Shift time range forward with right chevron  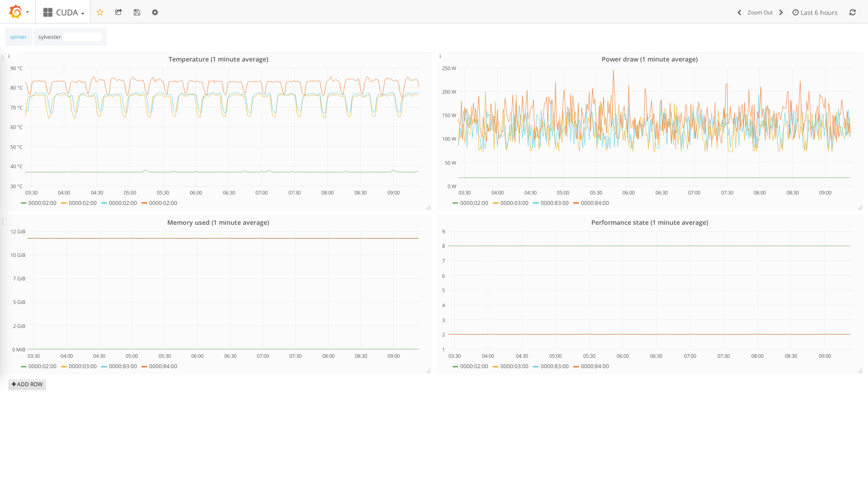[781, 13]
